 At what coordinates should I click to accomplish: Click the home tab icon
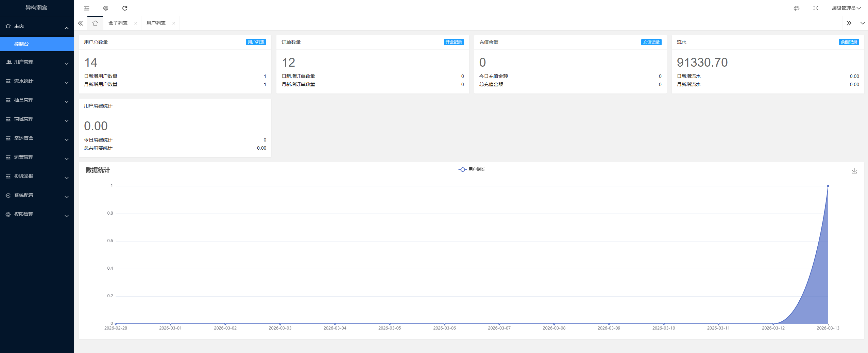click(95, 23)
